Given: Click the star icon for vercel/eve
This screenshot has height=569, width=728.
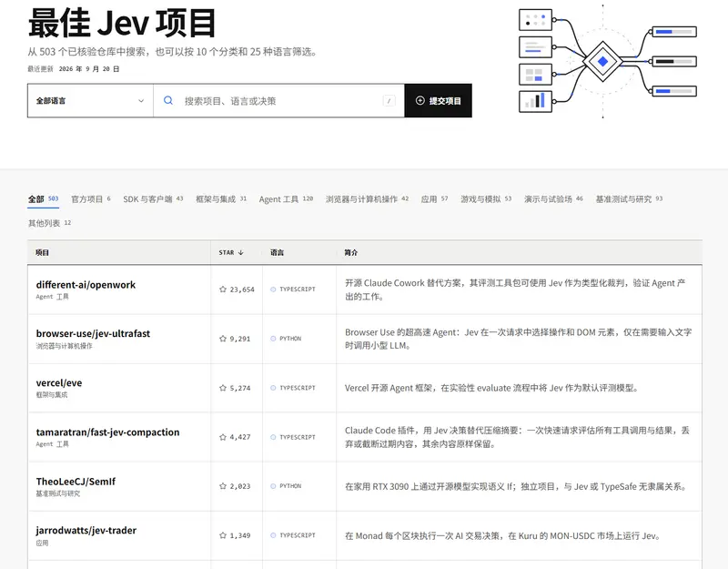Looking at the screenshot, I should click(223, 388).
